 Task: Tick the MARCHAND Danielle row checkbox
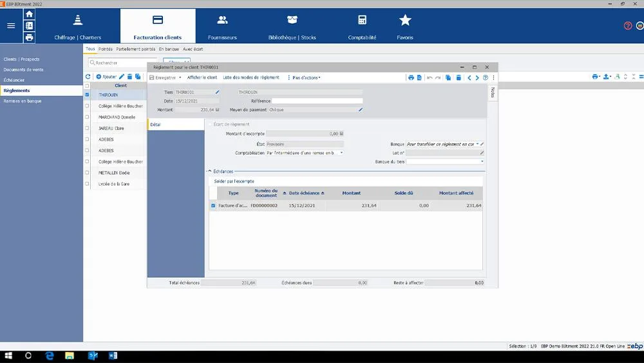(87, 117)
